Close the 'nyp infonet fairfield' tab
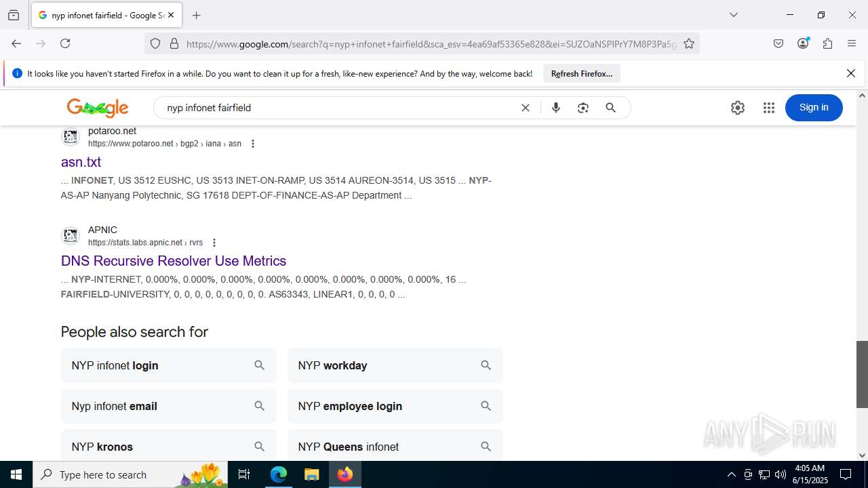This screenshot has height=488, width=868. click(x=171, y=15)
